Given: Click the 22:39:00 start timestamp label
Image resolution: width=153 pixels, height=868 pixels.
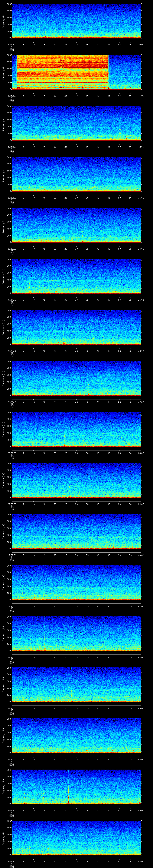Looking at the screenshot, I should (12, 555).
